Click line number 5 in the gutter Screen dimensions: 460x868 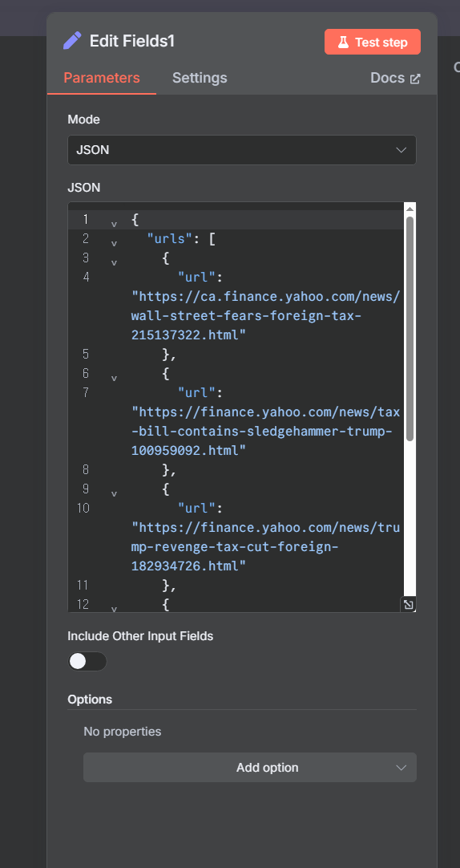click(x=85, y=354)
